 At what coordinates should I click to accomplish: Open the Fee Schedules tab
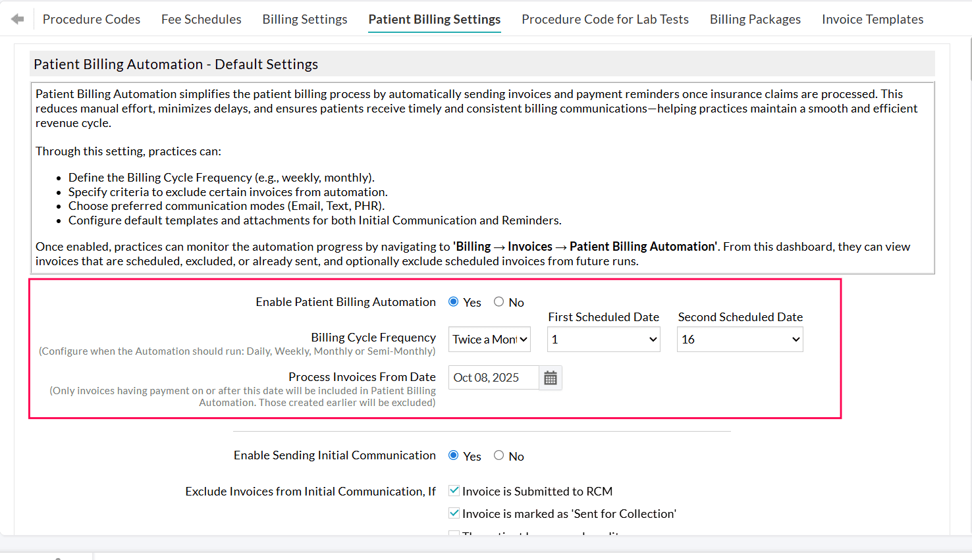[x=201, y=19]
